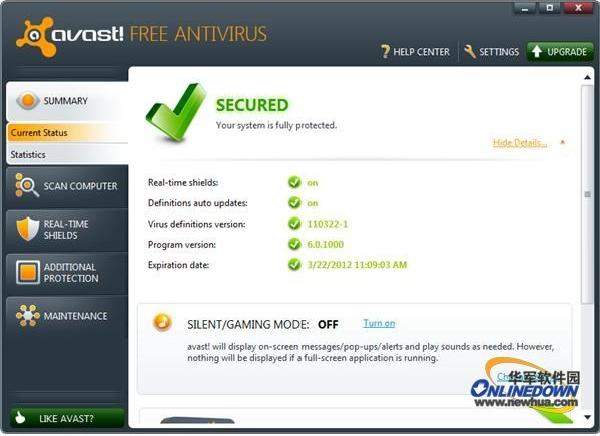Select the Current Status tab

tap(67, 133)
